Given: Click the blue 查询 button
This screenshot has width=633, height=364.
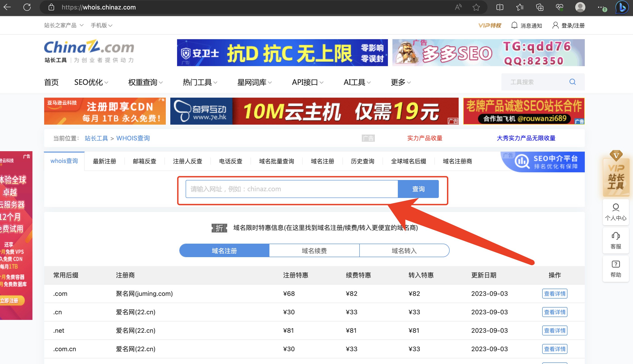Looking at the screenshot, I should (x=418, y=189).
